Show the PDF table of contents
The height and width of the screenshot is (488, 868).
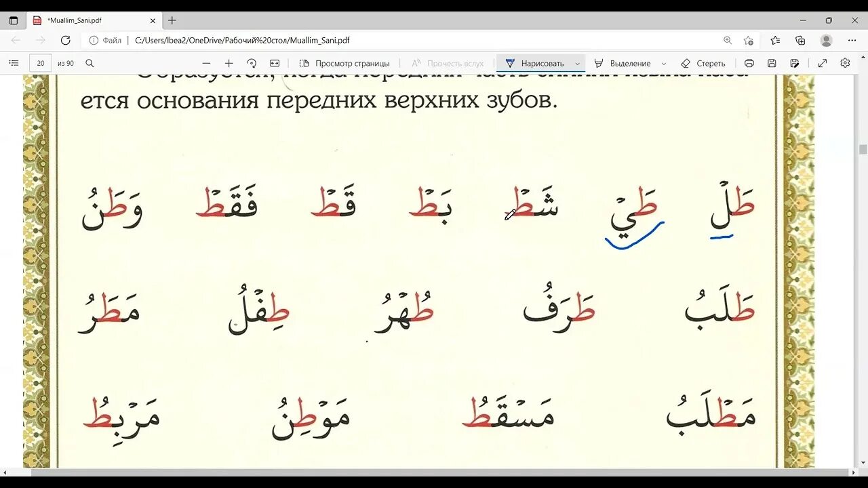[x=14, y=63]
